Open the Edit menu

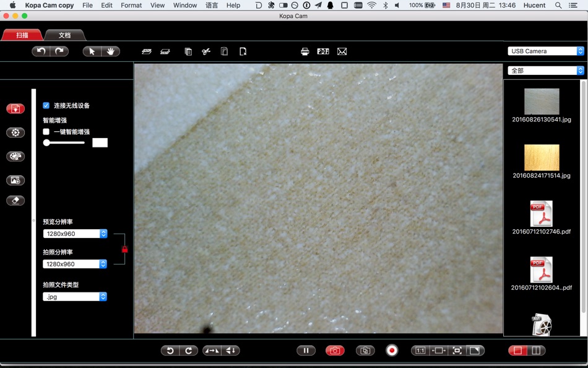click(x=107, y=5)
